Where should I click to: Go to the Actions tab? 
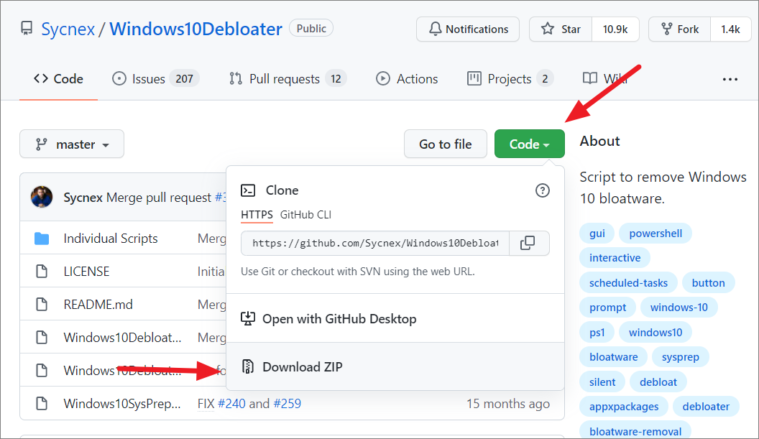point(407,79)
